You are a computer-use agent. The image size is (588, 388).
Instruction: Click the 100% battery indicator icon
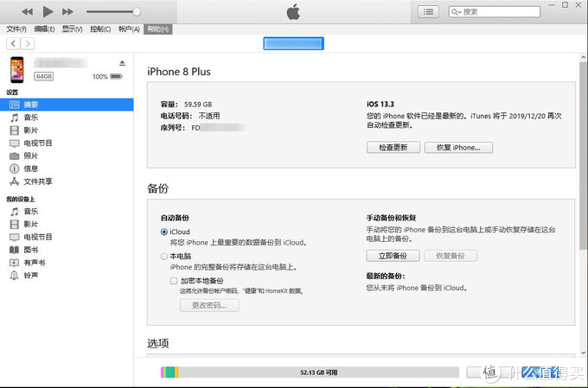pyautogui.click(x=116, y=76)
